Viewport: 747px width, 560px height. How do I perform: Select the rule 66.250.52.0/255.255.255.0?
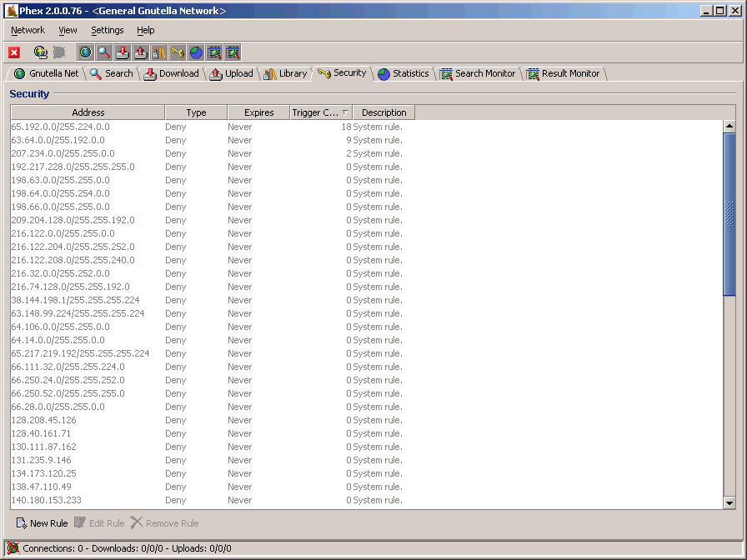click(213, 393)
